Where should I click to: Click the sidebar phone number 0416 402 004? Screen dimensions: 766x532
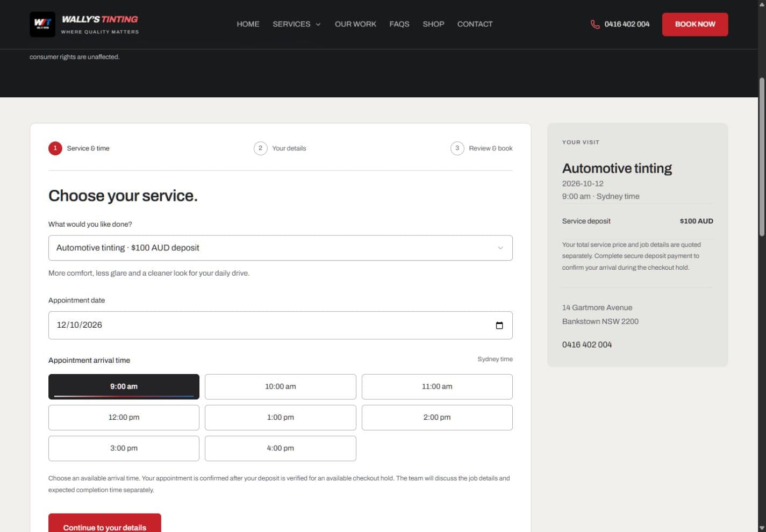pyautogui.click(x=587, y=344)
